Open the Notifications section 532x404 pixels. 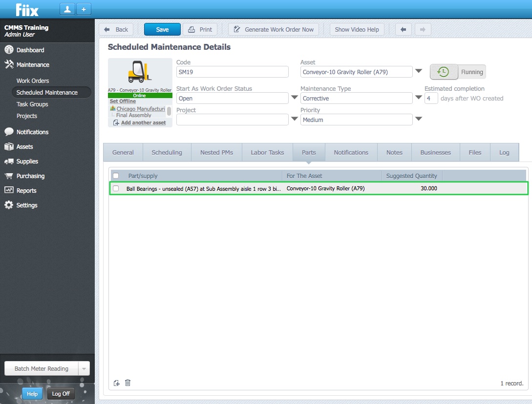(32, 132)
